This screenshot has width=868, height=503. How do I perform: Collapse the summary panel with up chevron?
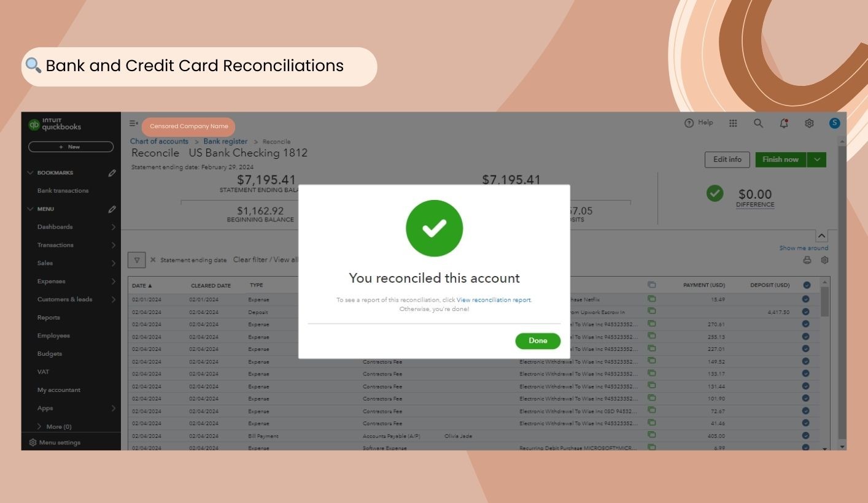point(822,236)
